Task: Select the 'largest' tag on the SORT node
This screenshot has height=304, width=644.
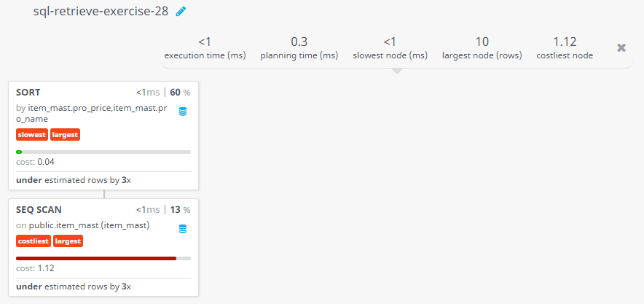Action: click(66, 135)
